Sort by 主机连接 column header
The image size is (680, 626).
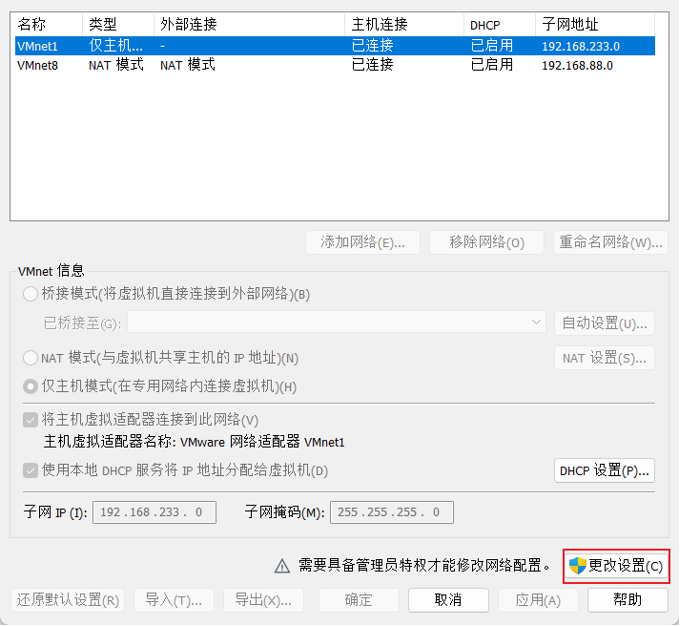point(405,24)
